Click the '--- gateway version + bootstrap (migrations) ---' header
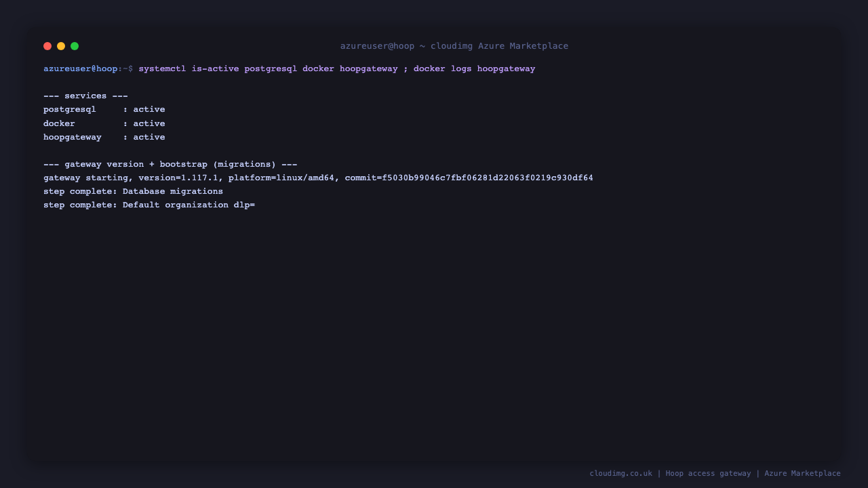The height and width of the screenshot is (488, 868). pyautogui.click(x=170, y=164)
